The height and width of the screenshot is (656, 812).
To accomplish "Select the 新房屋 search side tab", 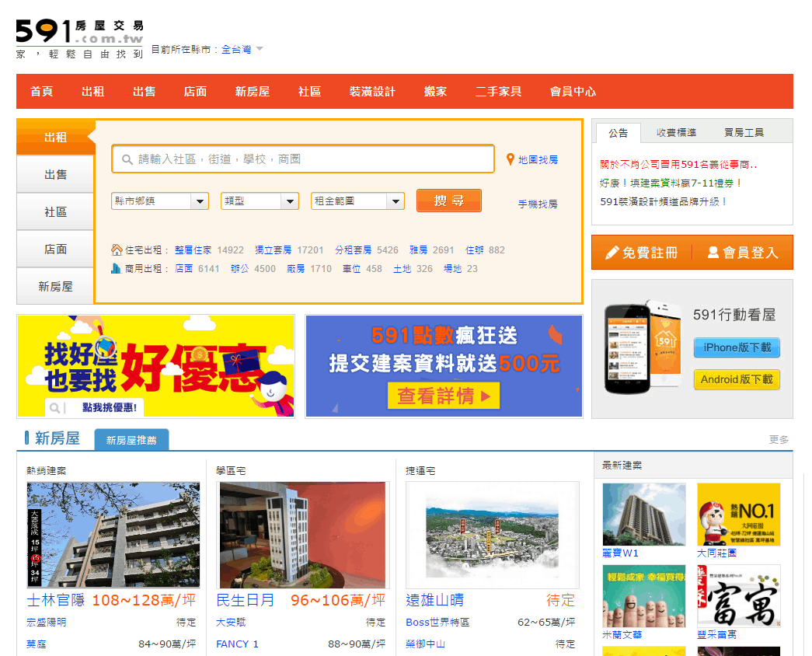I will (55, 287).
